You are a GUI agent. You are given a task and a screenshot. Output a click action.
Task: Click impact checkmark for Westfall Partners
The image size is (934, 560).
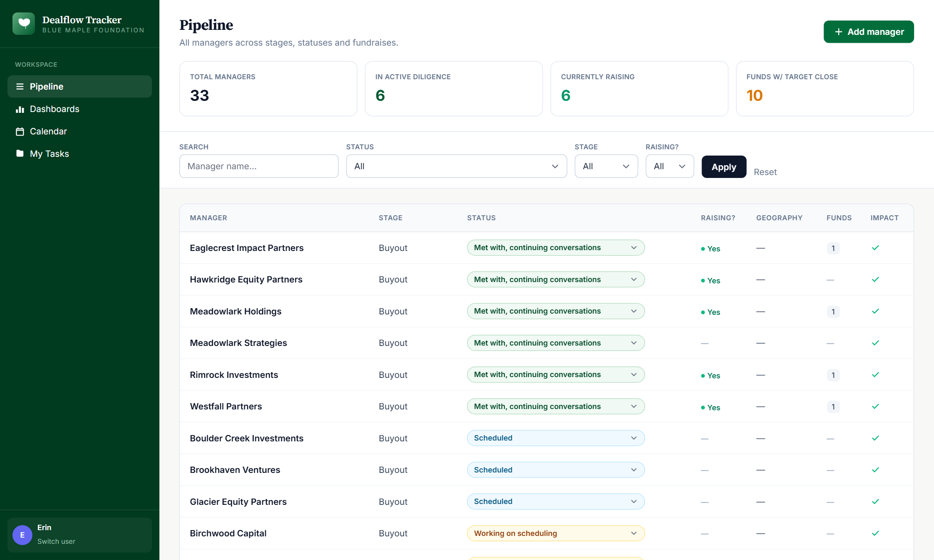[875, 407]
